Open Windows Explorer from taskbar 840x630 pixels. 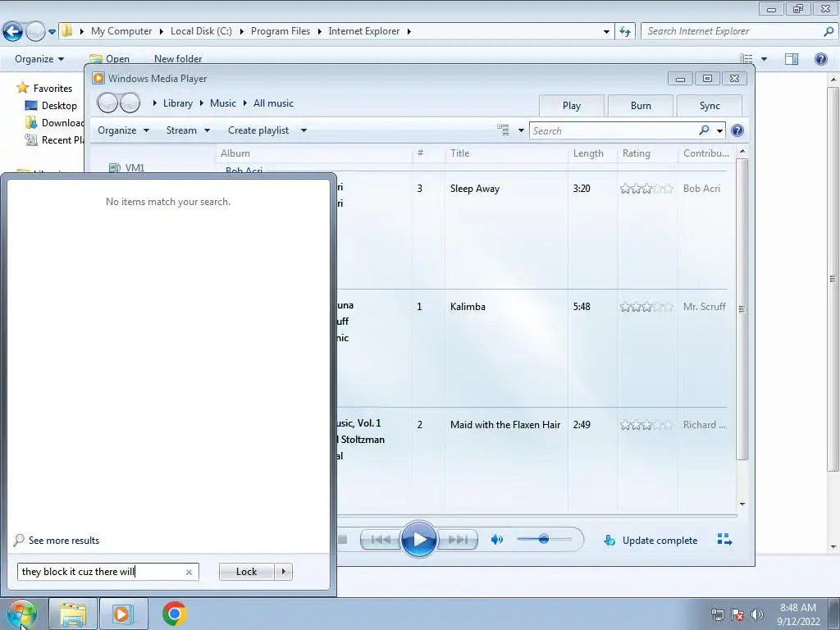[x=72, y=614]
